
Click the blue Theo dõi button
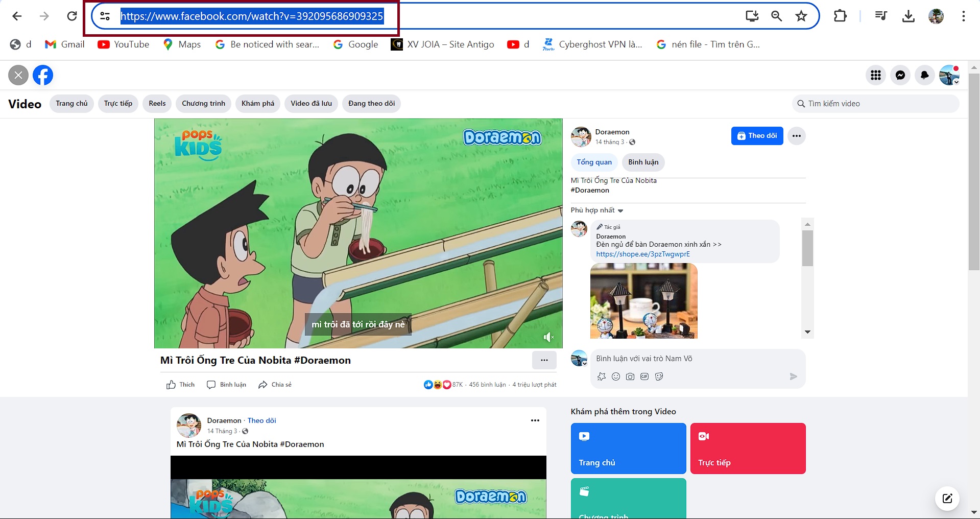tap(757, 136)
